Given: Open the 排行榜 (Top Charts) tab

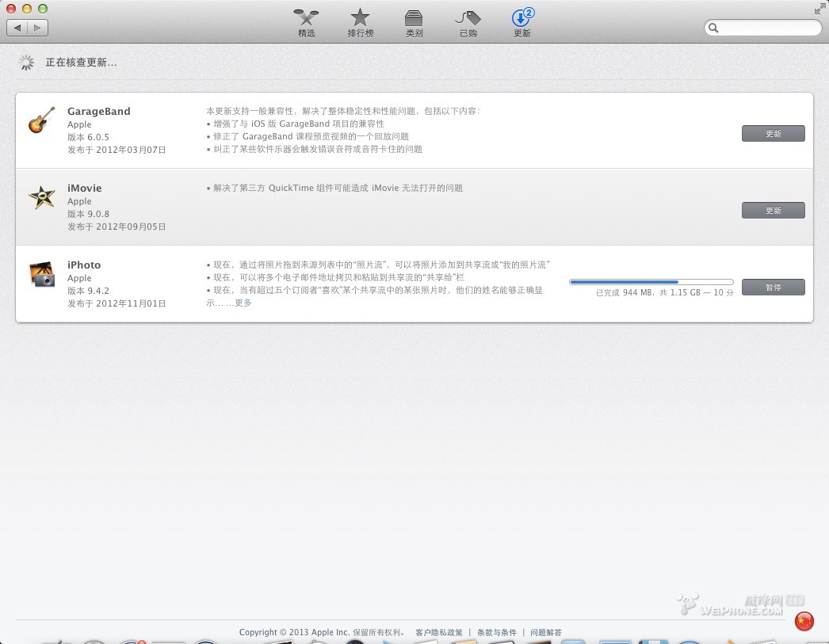Looking at the screenshot, I should (360, 23).
